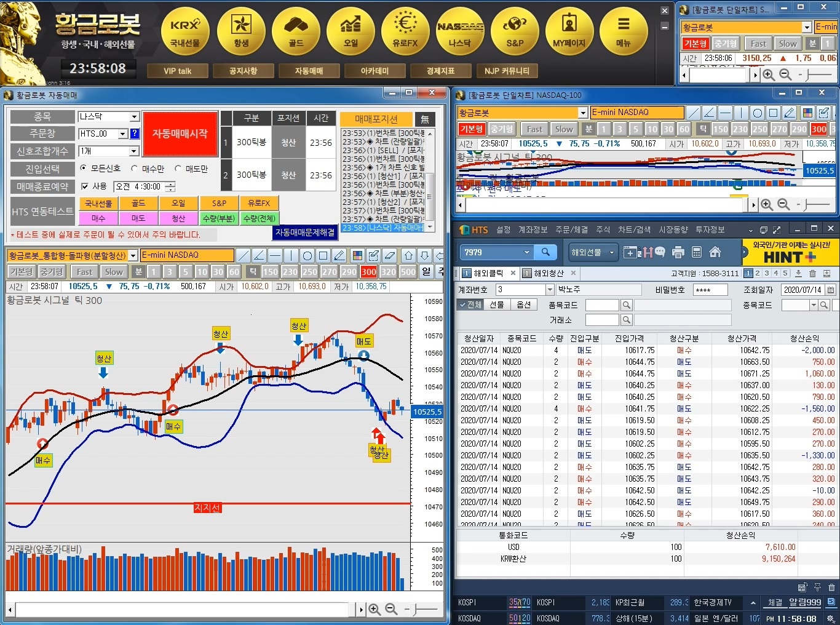Viewport: 840px width, 625px height.
Task: Click the 공지사항 button
Action: (243, 71)
